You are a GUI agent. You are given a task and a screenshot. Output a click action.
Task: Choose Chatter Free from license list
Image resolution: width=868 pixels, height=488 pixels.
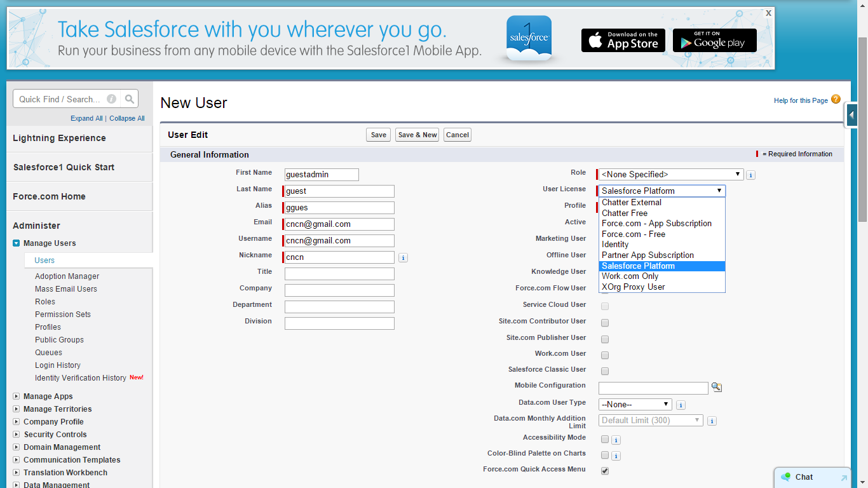[661, 213]
